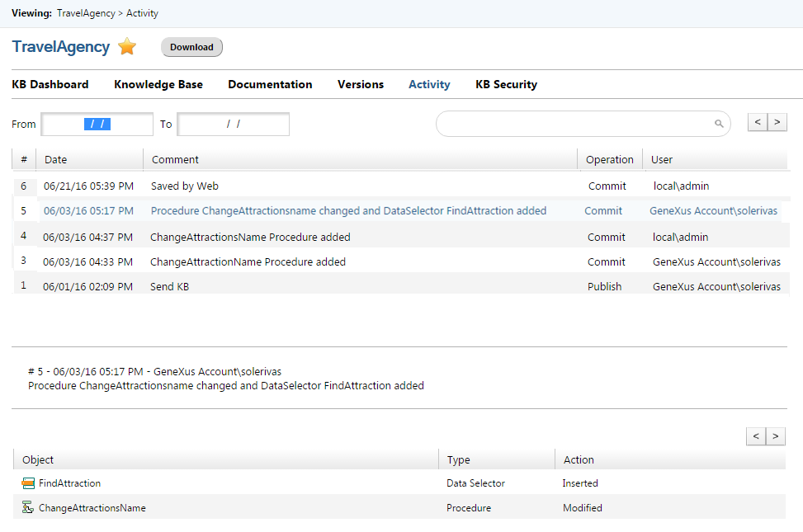This screenshot has width=803, height=532.
Task: Click the Commit operation in row 4
Action: pyautogui.click(x=607, y=237)
